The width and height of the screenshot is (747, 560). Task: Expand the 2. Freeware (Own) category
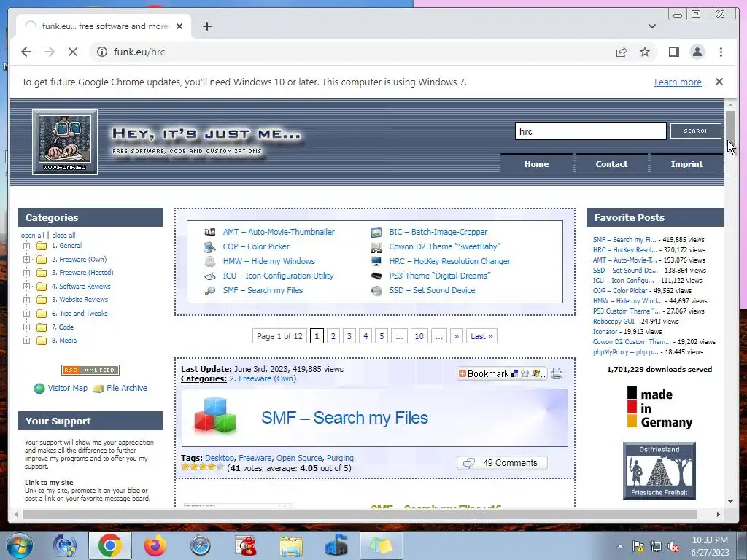click(27, 260)
